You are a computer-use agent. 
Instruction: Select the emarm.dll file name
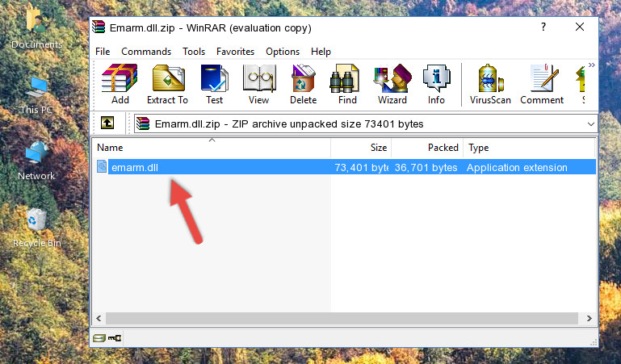tap(135, 167)
